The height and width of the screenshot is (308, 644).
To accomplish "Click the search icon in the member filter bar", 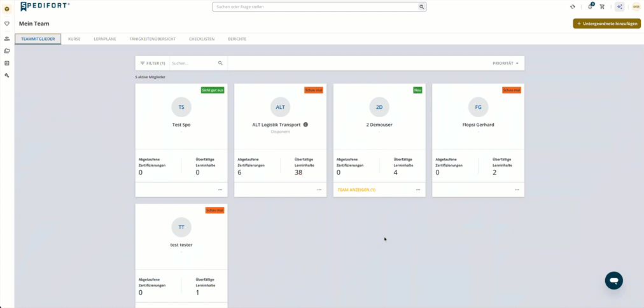I will point(220,63).
